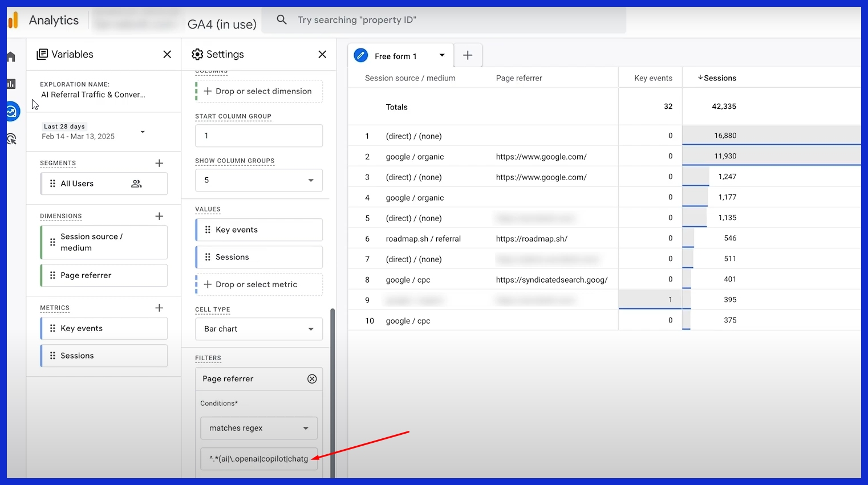Open the Home icon in left navigation
Image resolution: width=868 pixels, height=485 pixels.
[x=11, y=56]
